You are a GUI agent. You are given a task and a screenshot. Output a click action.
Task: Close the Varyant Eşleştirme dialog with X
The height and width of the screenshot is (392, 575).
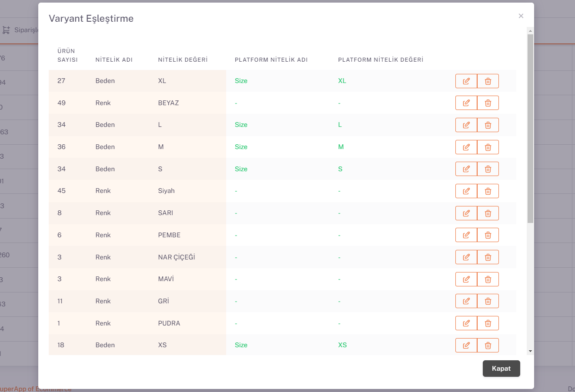coord(521,16)
